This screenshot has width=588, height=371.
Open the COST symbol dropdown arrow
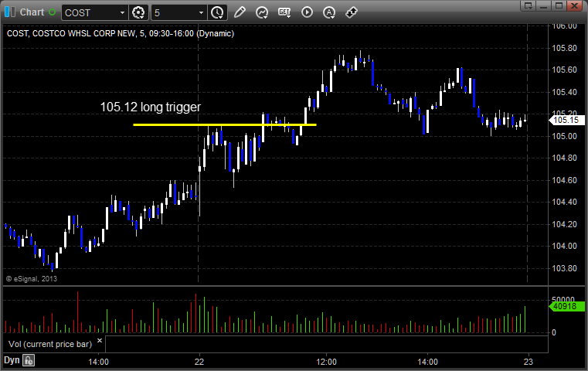tap(122, 13)
